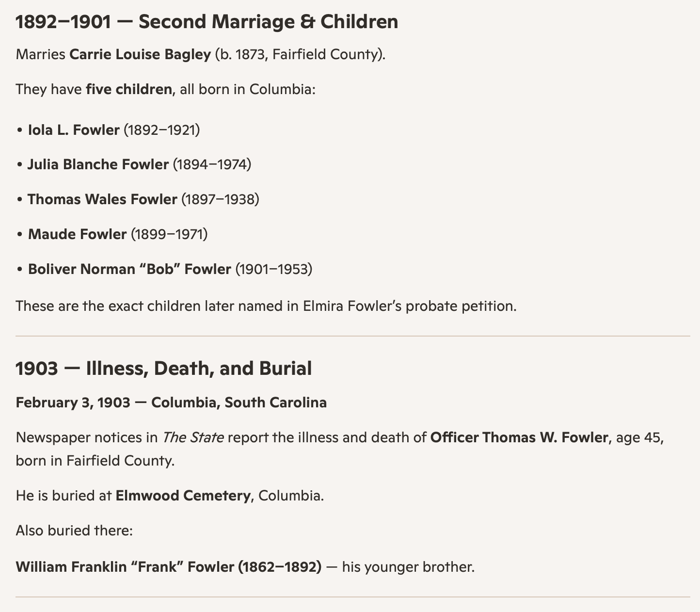Click the "February 3, 1903 — Columbia, South Carolina" line
The width and height of the screenshot is (700, 612).
click(171, 403)
